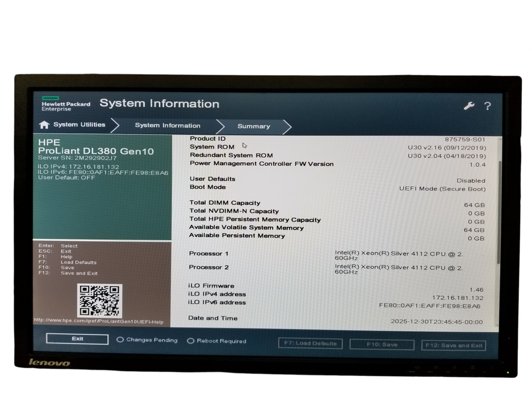Select F1: Help hint text
This screenshot has width=532, height=399.
55,257
